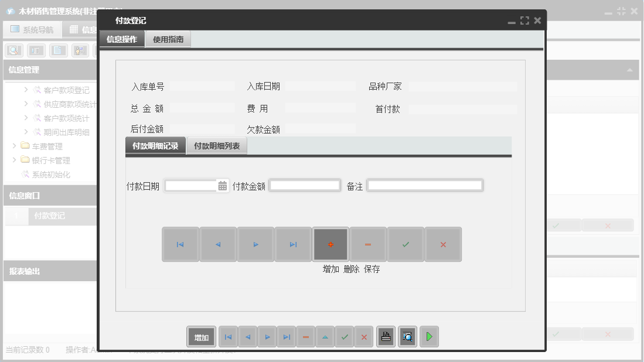This screenshot has height=362, width=644.
Task: Click the print icon on the bottom toolbar
Action: coord(386,336)
